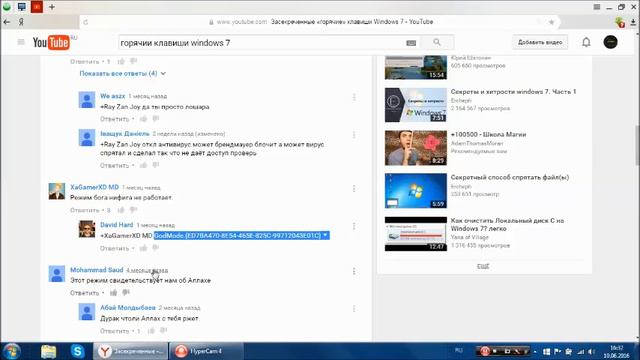Switch to the HyperCam 4 taskbar window
The image size is (640, 360).
coord(206,351)
